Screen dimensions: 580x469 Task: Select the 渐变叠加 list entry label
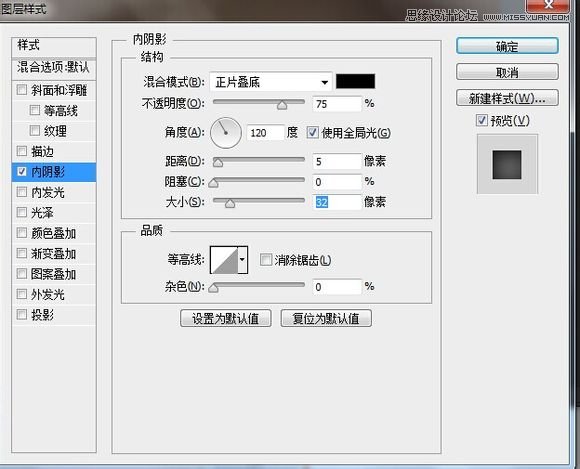click(x=53, y=253)
